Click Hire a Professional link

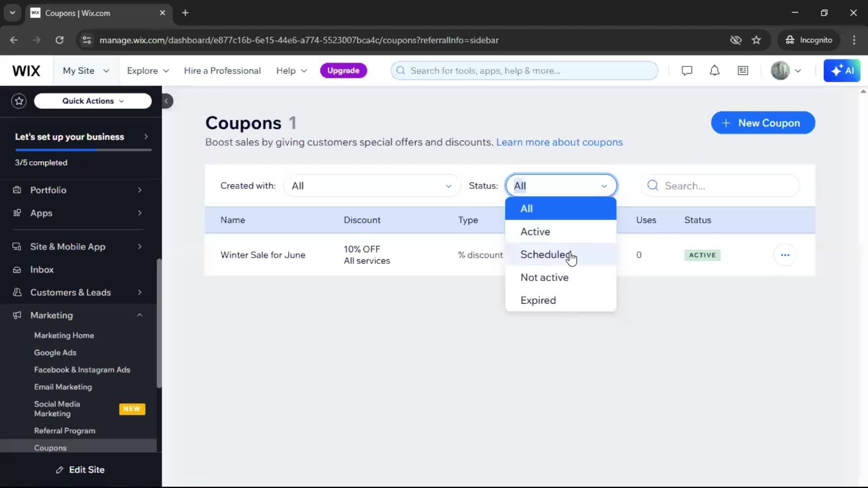[222, 70]
